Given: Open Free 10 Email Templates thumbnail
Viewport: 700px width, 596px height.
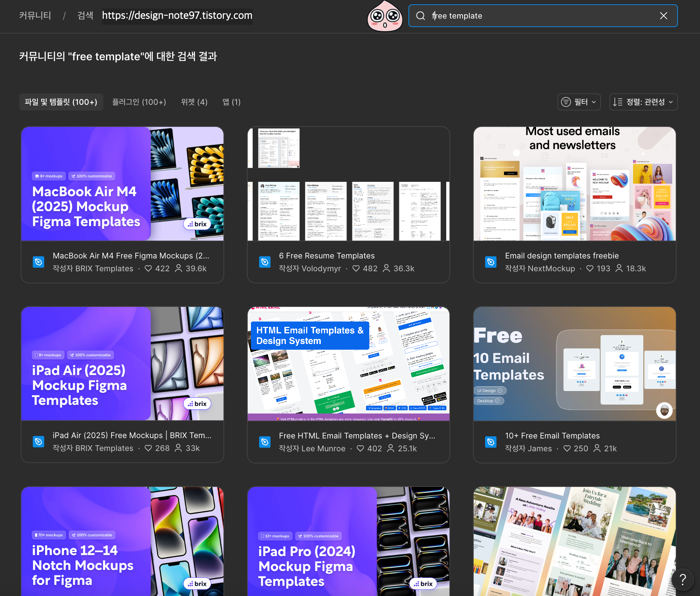Looking at the screenshot, I should coord(575,364).
